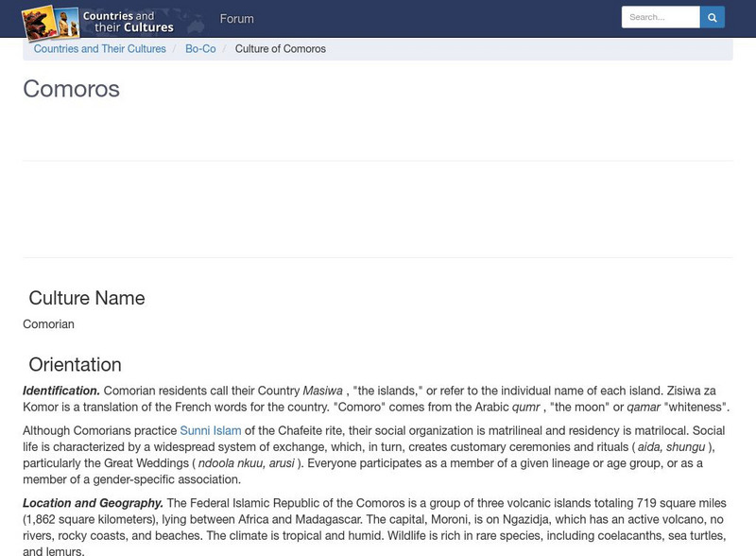Viewport: 756px width, 556px height.
Task: Click the italic word Masiwa
Action: [322, 391]
